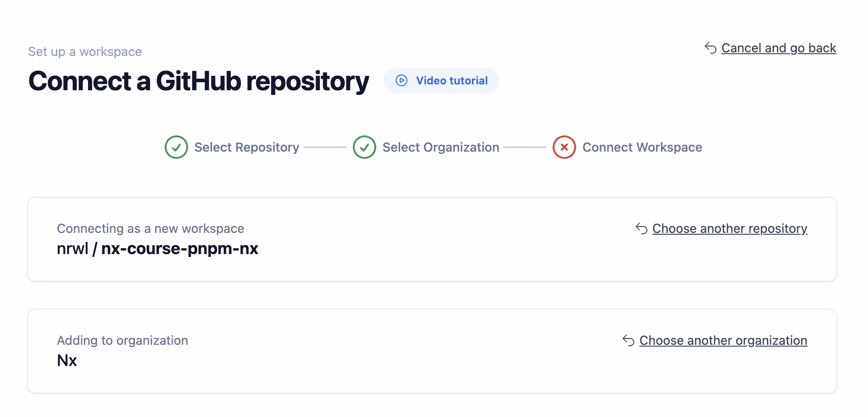Image resolution: width=868 pixels, height=417 pixels.
Task: Click the green checkmark for Select Repository
Action: [176, 147]
